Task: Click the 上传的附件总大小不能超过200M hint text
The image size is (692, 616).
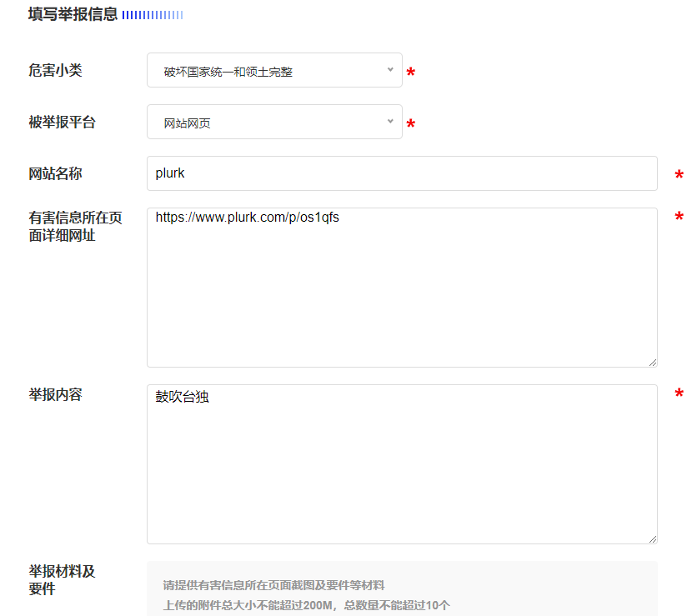Action: click(248, 605)
